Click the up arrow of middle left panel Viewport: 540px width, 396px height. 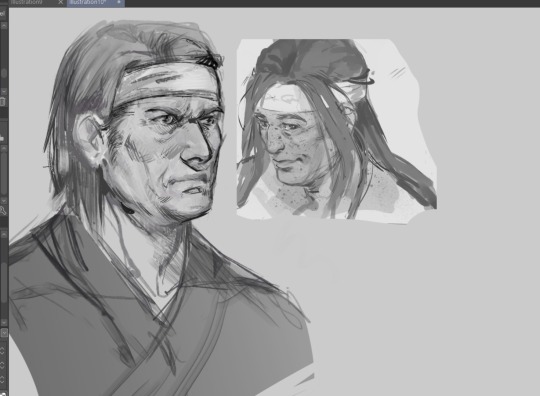pyautogui.click(x=4, y=148)
